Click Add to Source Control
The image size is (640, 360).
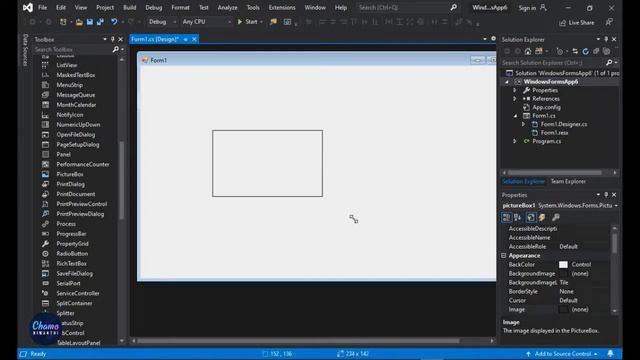pyautogui.click(x=562, y=354)
